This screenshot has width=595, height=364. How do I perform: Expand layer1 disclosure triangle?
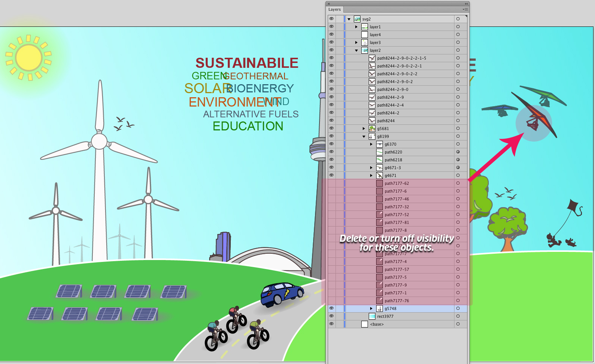(x=356, y=27)
